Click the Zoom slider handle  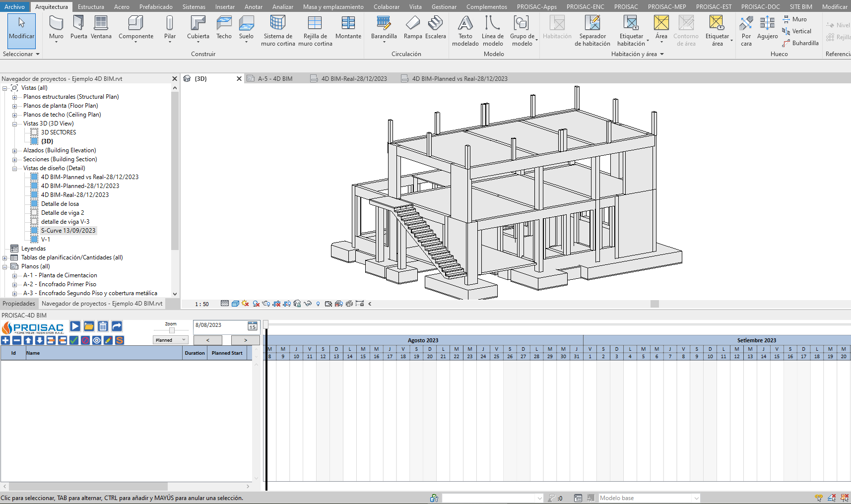point(172,330)
